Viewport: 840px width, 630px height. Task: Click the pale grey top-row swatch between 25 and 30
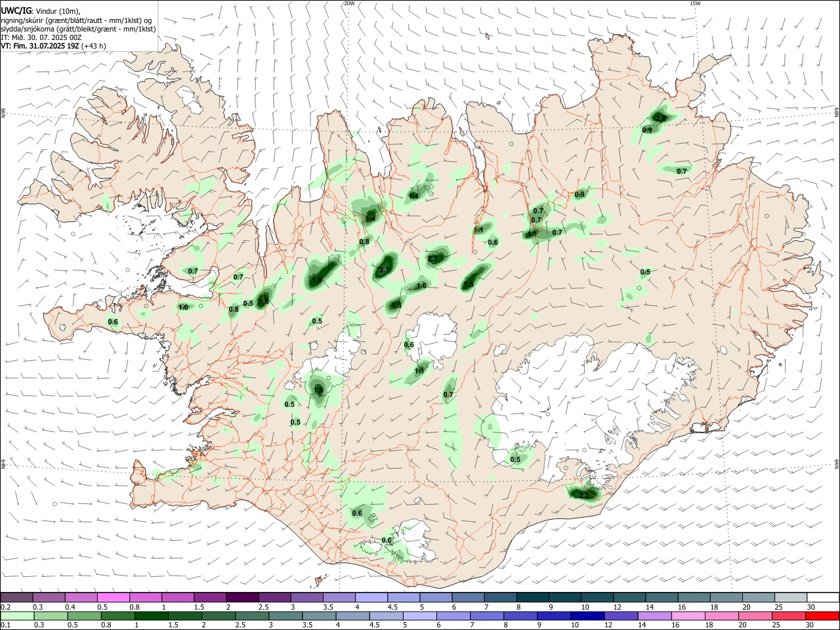(x=790, y=597)
